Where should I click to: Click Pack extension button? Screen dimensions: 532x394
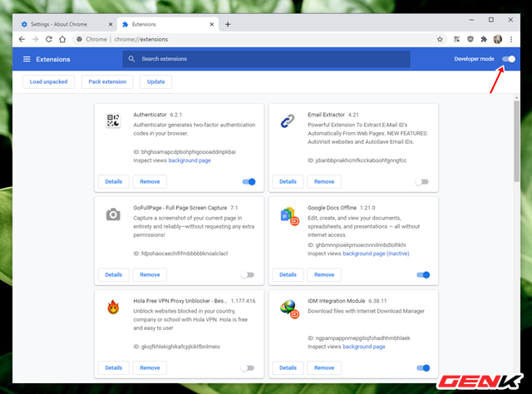(107, 81)
